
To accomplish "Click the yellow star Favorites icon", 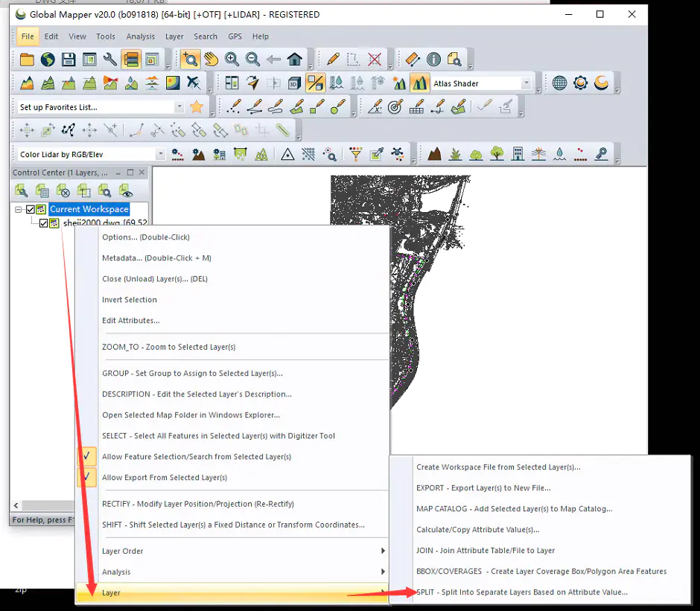I will (x=197, y=106).
